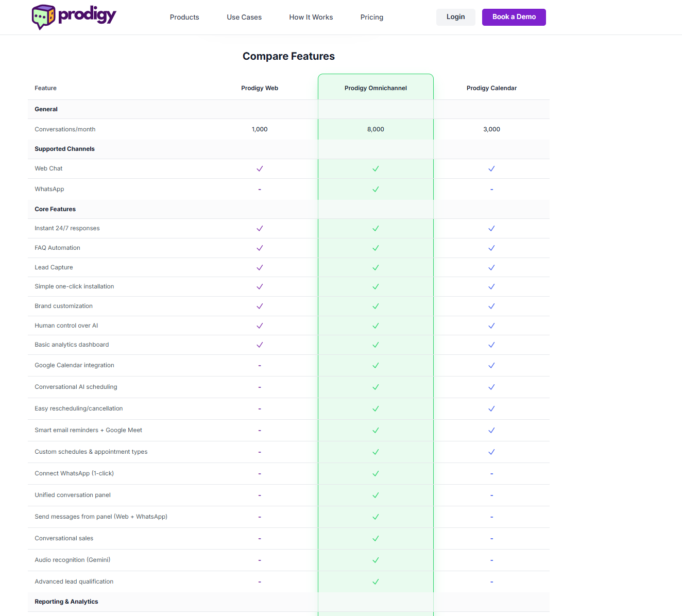Click Custom schedules & appointment types label
Viewport: 682px width, 616px height.
[x=91, y=452]
